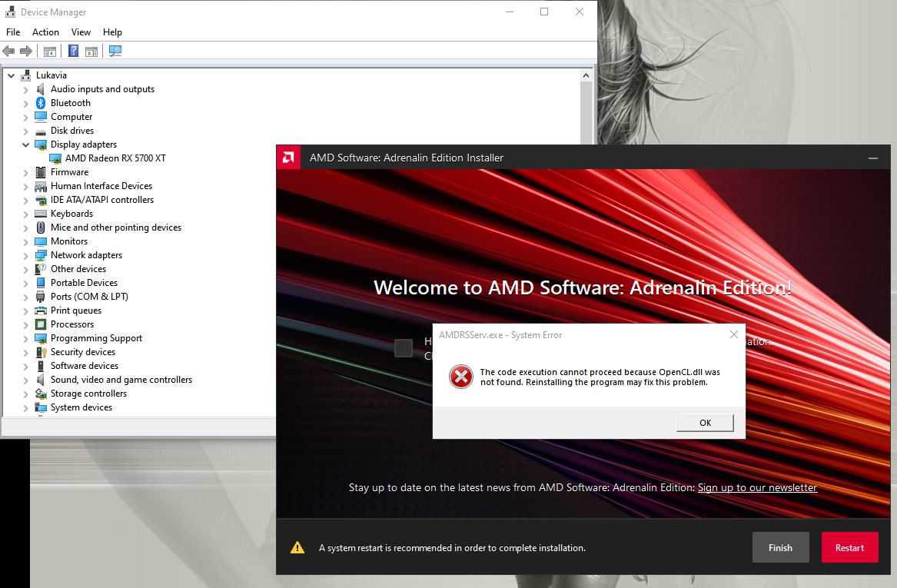Click the Ports (COM & LPT) icon
897x588 pixels.
[41, 297]
